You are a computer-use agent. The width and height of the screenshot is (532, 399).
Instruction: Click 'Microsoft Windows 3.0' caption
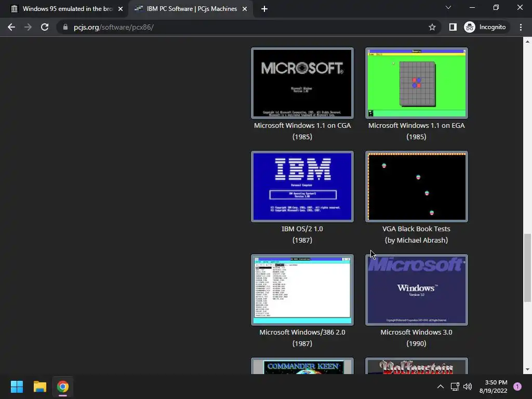tap(416, 332)
